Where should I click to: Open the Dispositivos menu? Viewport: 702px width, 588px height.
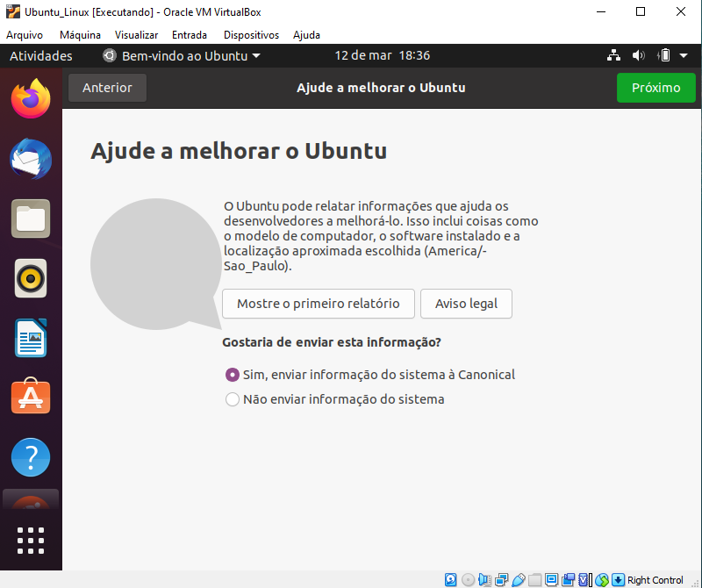(x=251, y=35)
